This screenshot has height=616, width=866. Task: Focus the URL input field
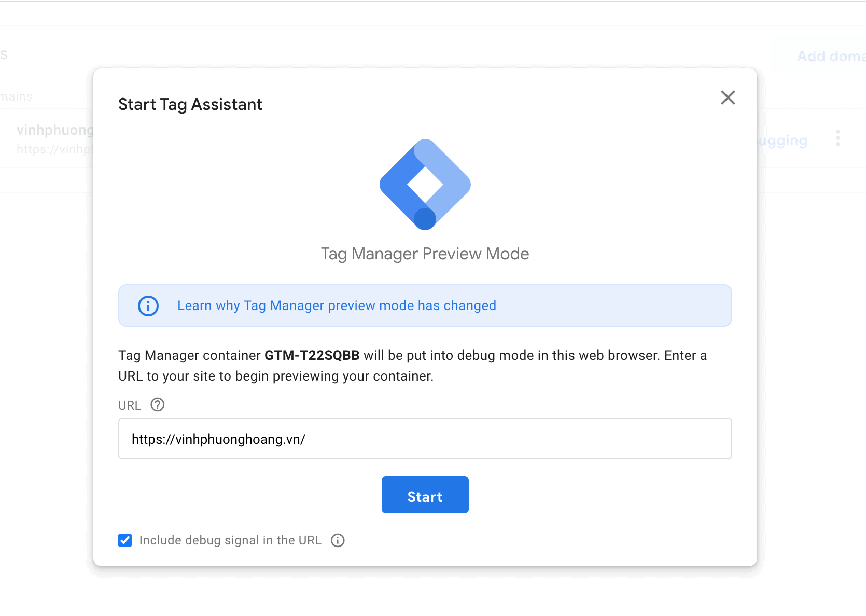click(425, 439)
